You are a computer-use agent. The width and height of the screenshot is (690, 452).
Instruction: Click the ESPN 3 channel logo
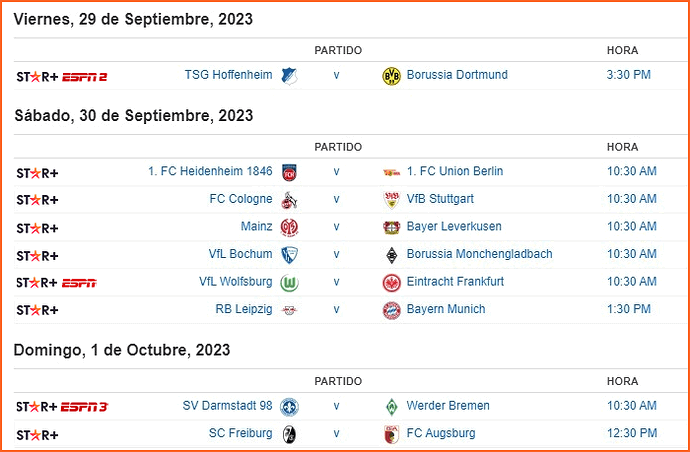pos(84,407)
